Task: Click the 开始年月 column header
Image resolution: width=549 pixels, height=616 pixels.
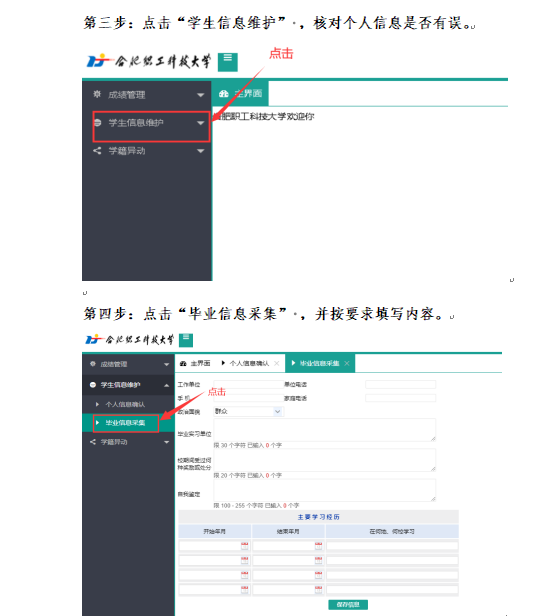Action: coord(215,531)
